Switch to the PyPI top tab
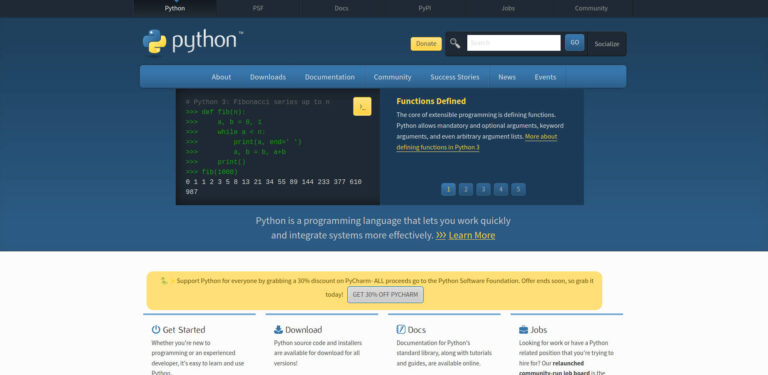768x375 pixels. [x=425, y=8]
